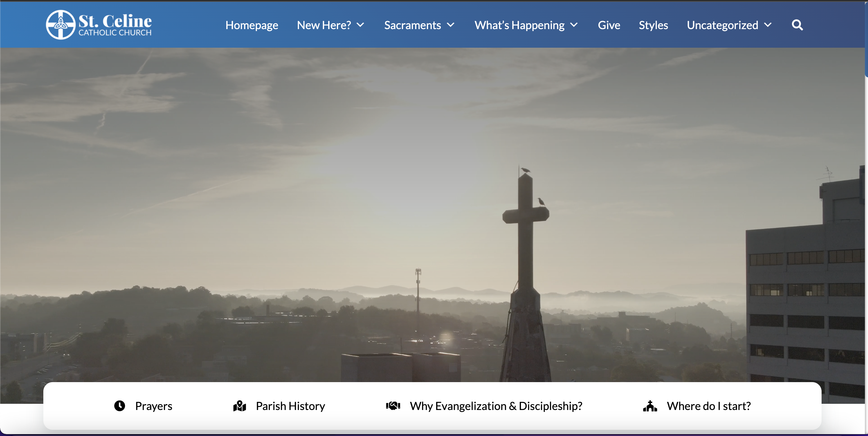Click the handshake icon beside Why Evangelization
The height and width of the screenshot is (436, 868).
click(393, 406)
